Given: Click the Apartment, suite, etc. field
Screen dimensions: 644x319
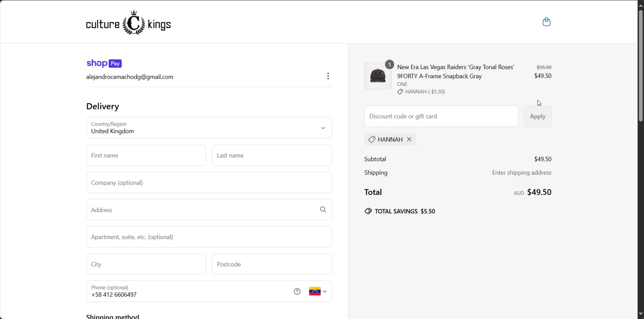Looking at the screenshot, I should click(x=209, y=237).
